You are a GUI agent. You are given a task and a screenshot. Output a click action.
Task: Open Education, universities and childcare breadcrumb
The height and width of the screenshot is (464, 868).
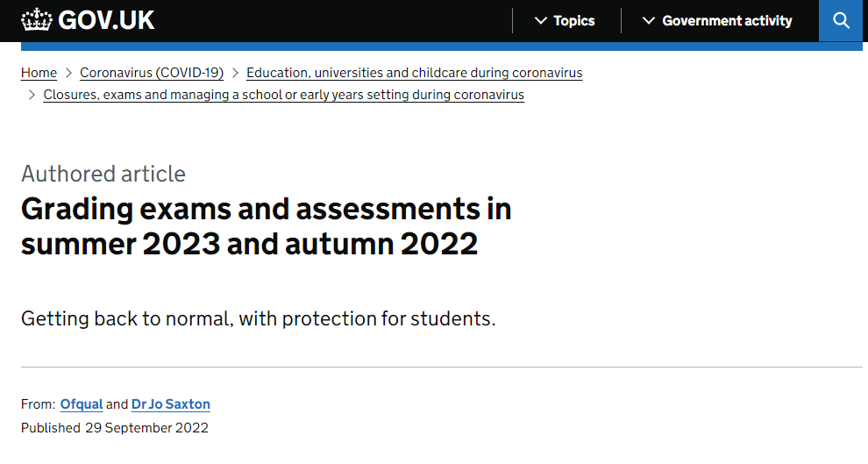click(x=414, y=73)
